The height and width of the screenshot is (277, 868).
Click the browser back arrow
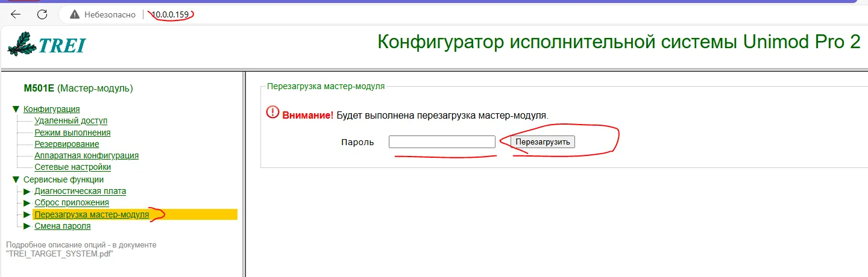(x=16, y=14)
